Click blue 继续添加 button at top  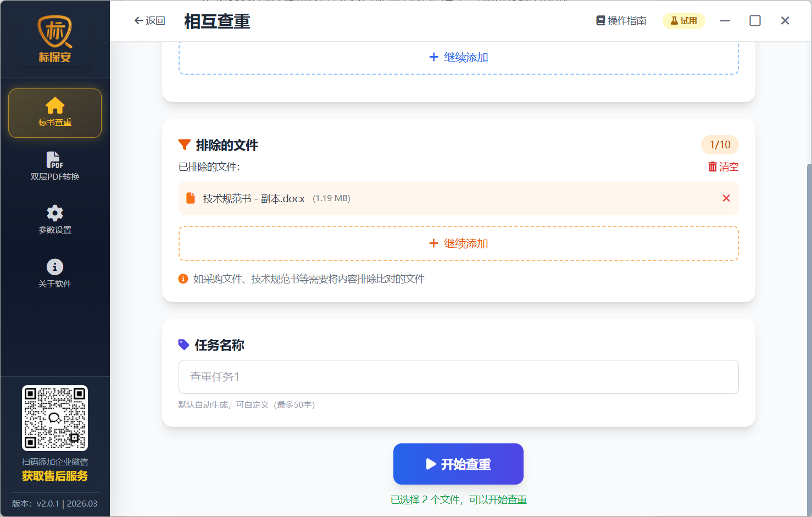coord(459,57)
